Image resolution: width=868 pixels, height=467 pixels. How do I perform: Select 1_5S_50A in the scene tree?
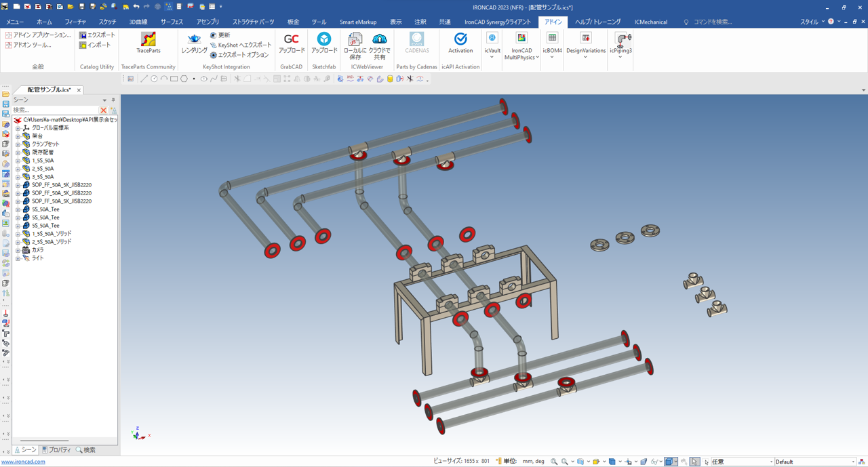(x=43, y=161)
